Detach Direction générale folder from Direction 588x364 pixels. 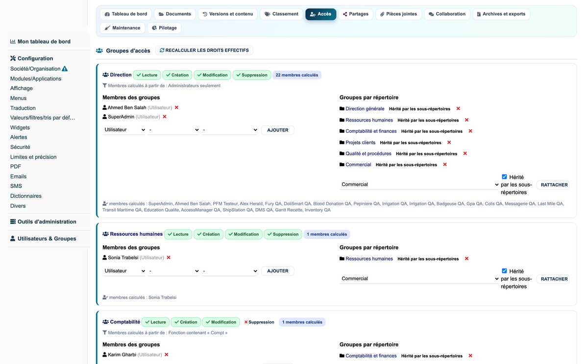pos(458,109)
